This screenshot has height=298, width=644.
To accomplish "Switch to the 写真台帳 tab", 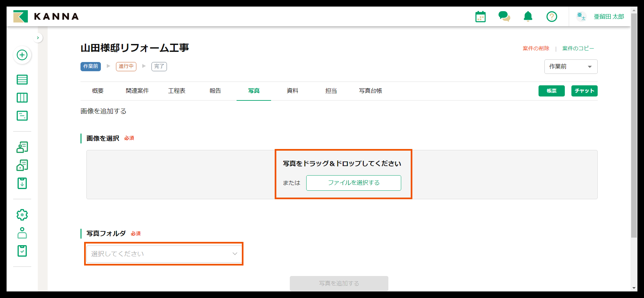I will pos(371,91).
